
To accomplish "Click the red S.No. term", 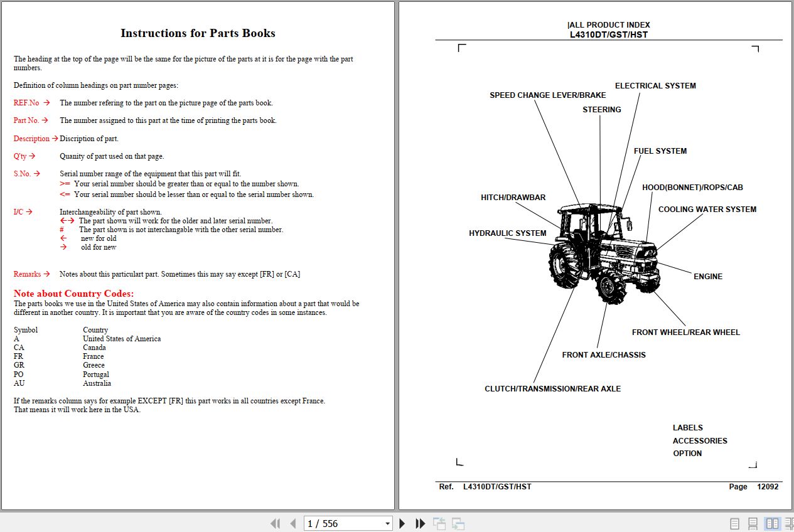I will [x=22, y=174].
